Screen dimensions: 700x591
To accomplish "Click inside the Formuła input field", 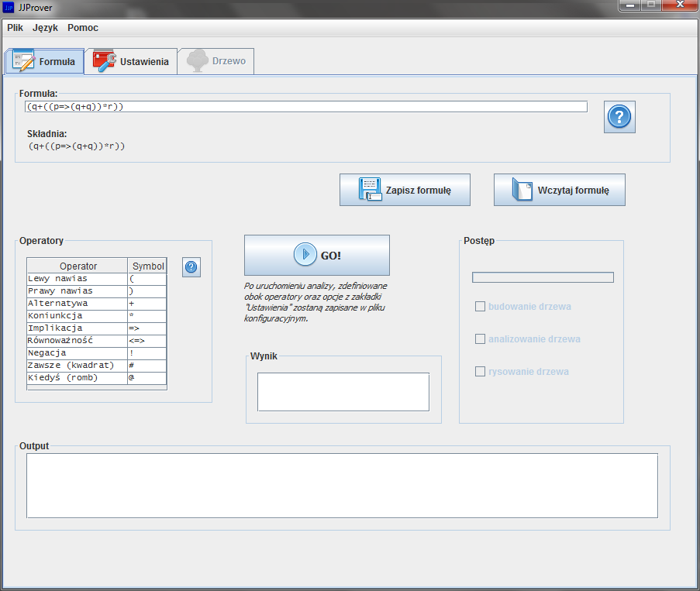I will coord(305,107).
